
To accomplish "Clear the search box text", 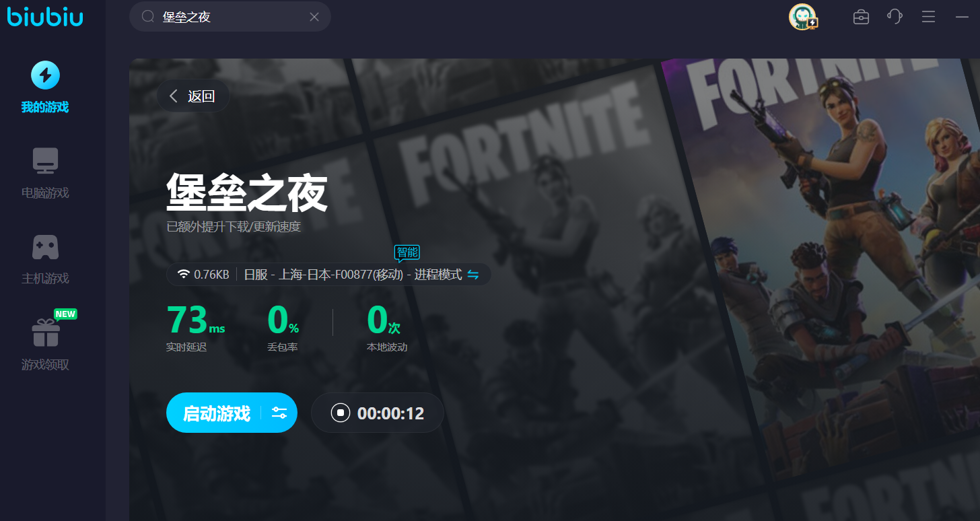I will pyautogui.click(x=314, y=17).
